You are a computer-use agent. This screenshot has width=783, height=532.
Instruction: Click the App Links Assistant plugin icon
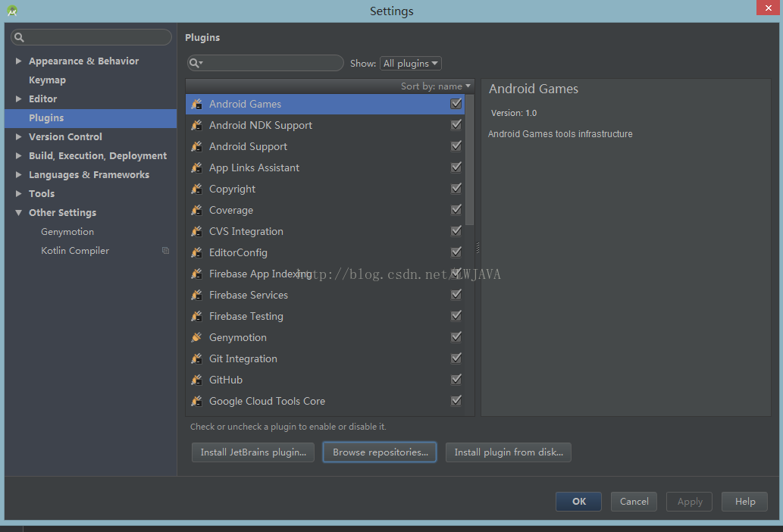pyautogui.click(x=197, y=167)
